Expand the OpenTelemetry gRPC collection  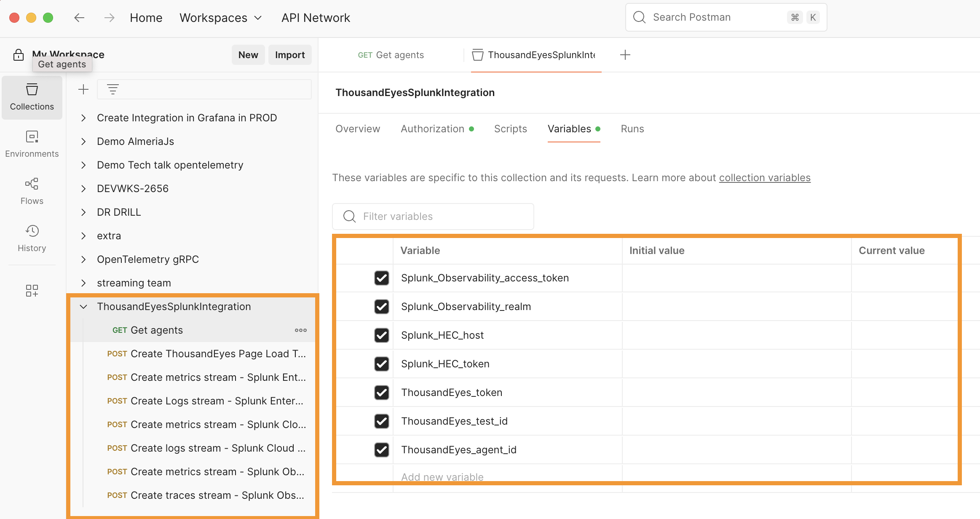(83, 259)
